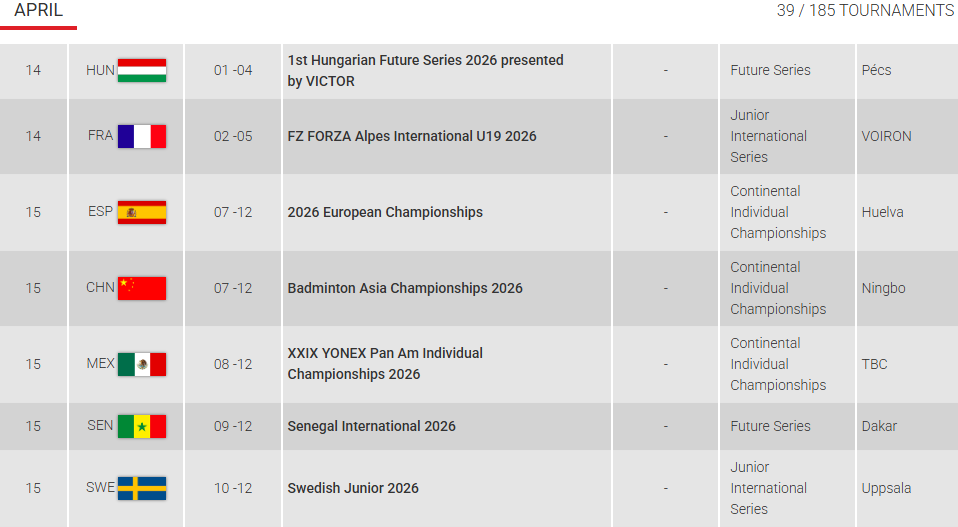Screen dimensions: 958x527
Task: Click the Spain flag icon
Action: (x=141, y=212)
